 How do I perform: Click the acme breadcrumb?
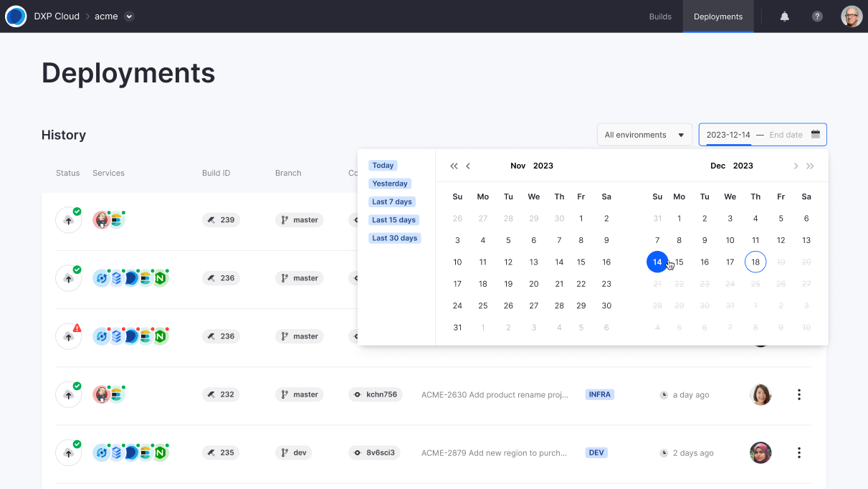click(106, 16)
